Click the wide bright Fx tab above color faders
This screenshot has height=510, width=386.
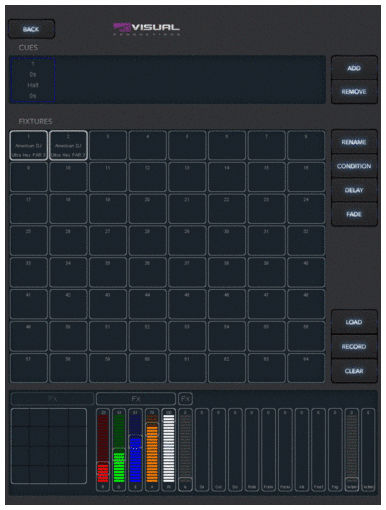click(136, 399)
